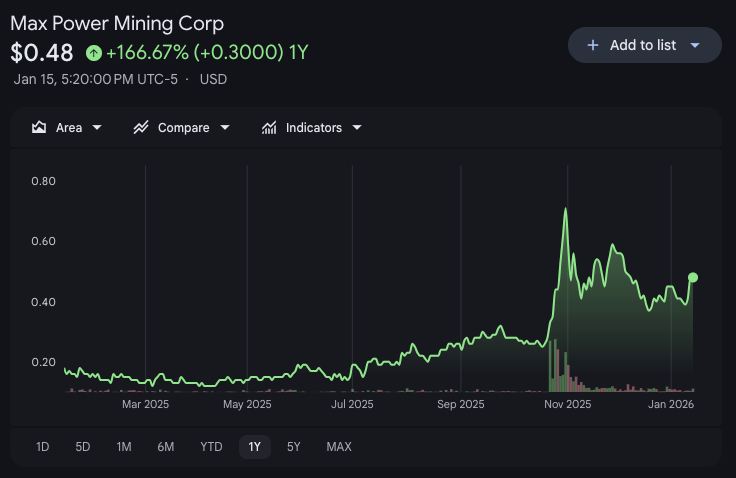The width and height of the screenshot is (736, 478).
Task: Switch to the MAX time range
Action: point(339,447)
